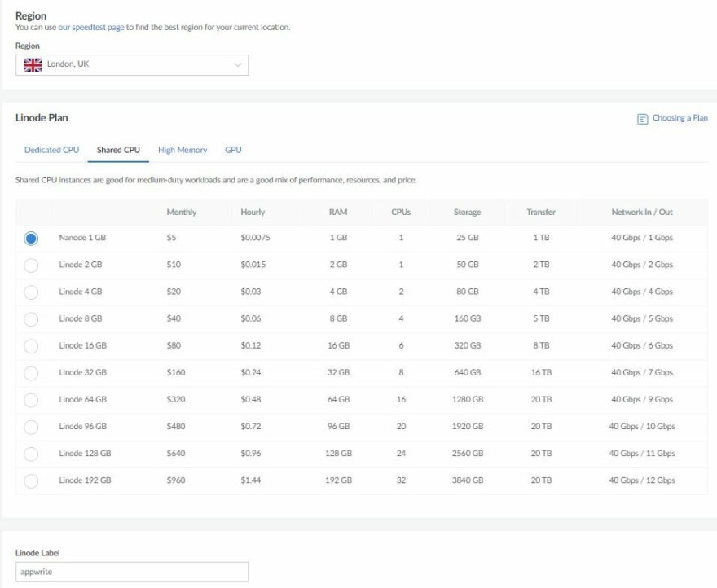Click the Linode 16 GB plan name
717x588 pixels.
pos(83,345)
